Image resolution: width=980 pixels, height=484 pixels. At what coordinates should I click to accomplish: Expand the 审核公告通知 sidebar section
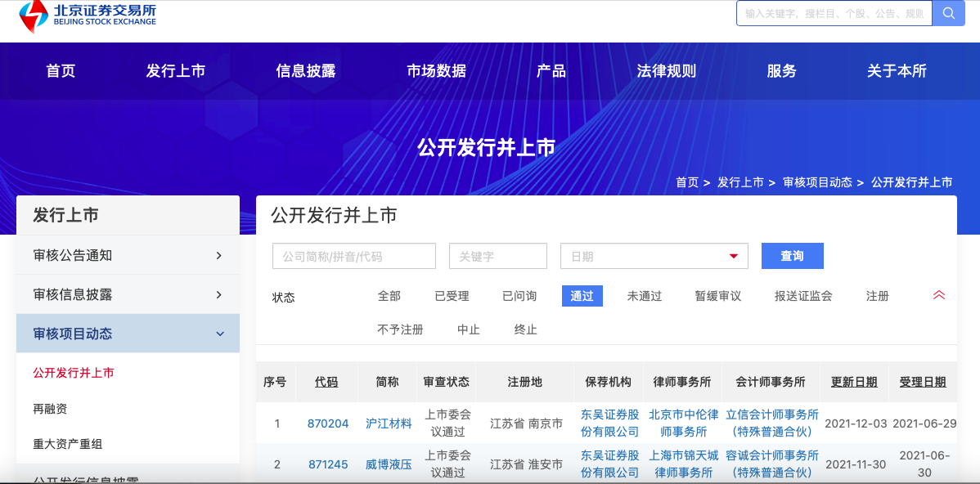pos(128,255)
